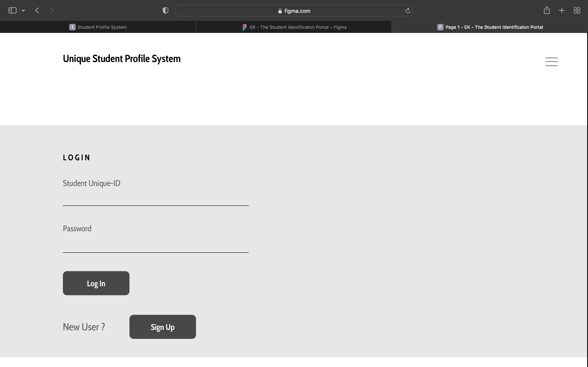The image size is (588, 367).
Task: Open the hamburger menu icon
Action: pos(551,62)
